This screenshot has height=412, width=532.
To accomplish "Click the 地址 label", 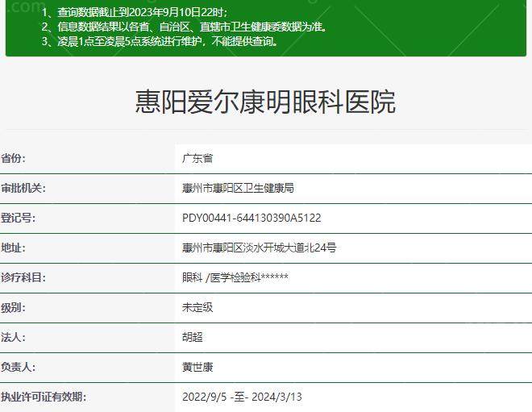I will pos(13,248).
